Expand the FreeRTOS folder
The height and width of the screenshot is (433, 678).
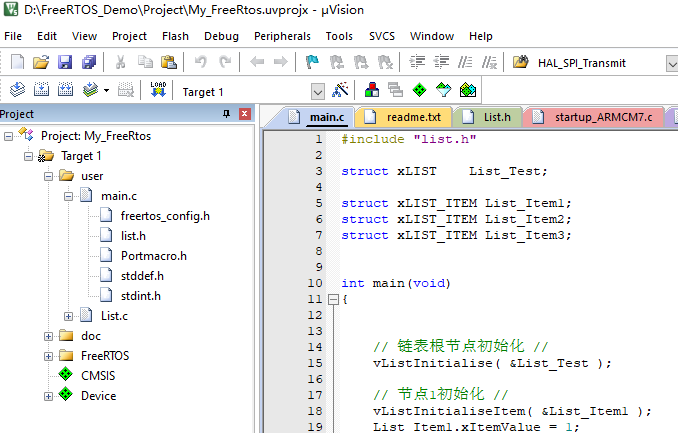click(48, 356)
